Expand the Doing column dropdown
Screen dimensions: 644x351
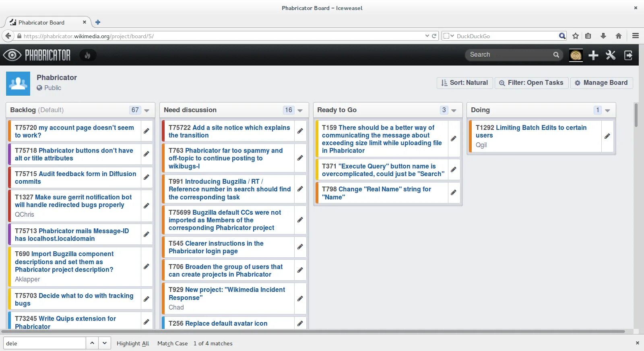click(x=607, y=111)
